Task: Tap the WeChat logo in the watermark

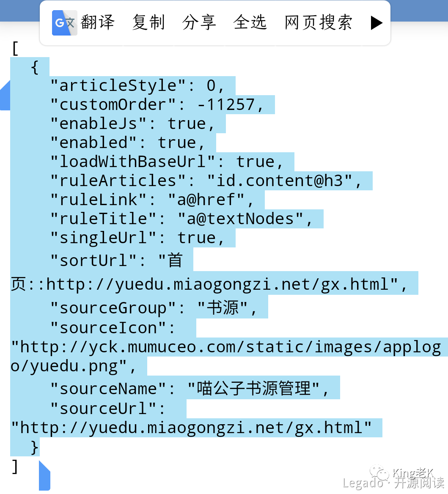Action: point(379,472)
